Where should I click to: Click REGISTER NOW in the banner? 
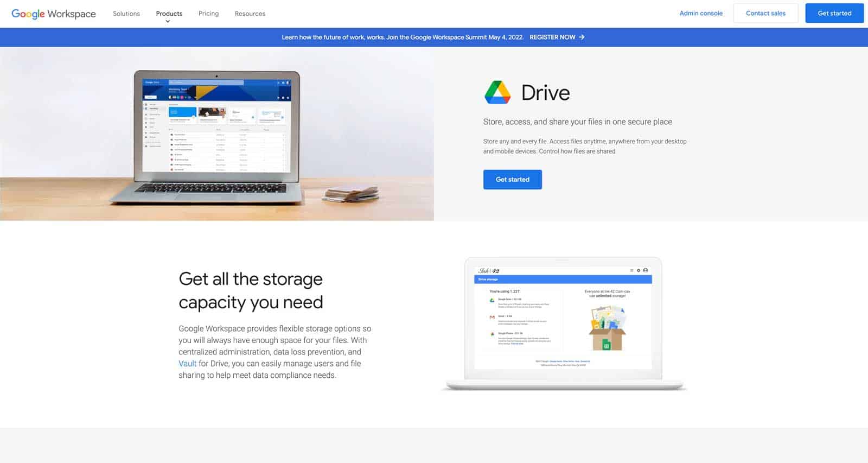click(x=552, y=37)
